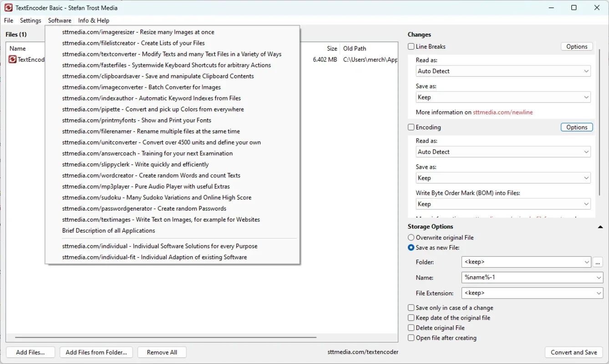Click the file icon beside TextEncod row

tap(13, 59)
